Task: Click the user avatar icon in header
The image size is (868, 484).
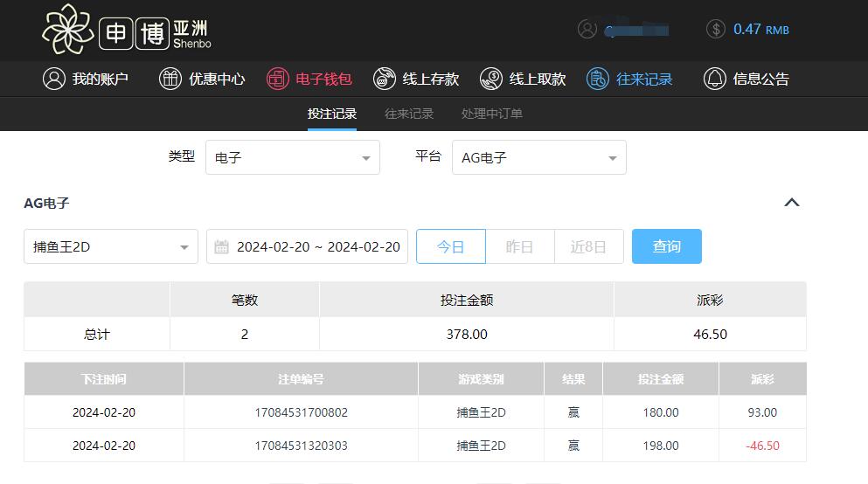Action: coord(587,29)
